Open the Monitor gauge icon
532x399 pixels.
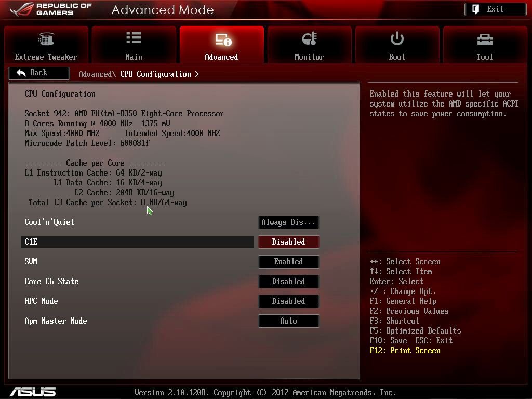(310, 38)
